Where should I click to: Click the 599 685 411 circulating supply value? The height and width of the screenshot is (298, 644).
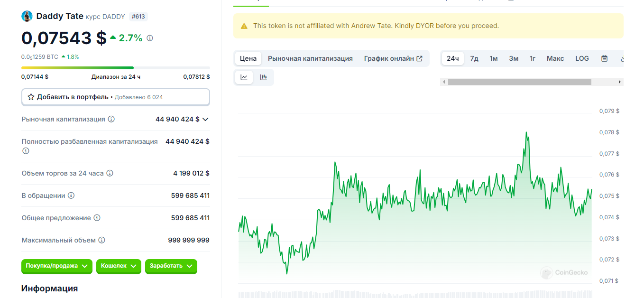(190, 196)
